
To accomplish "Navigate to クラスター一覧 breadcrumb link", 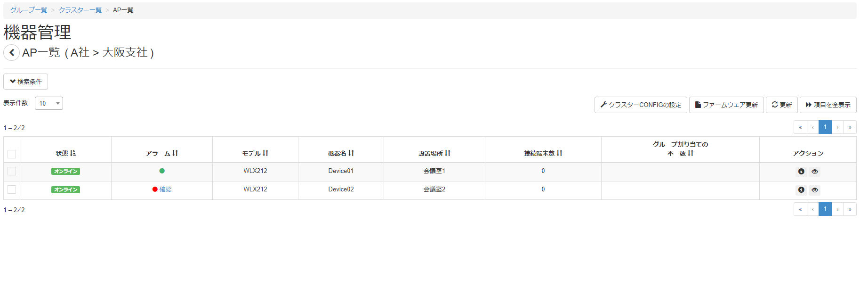I will [x=80, y=10].
